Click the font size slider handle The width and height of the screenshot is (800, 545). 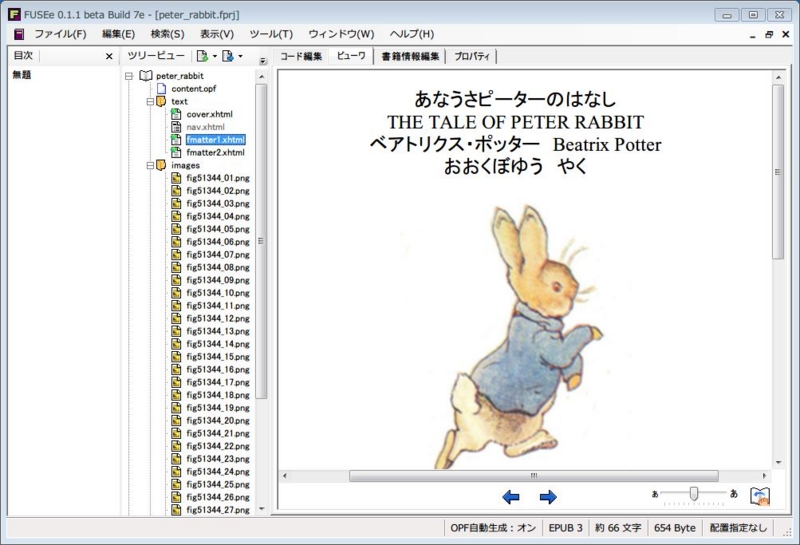693,493
